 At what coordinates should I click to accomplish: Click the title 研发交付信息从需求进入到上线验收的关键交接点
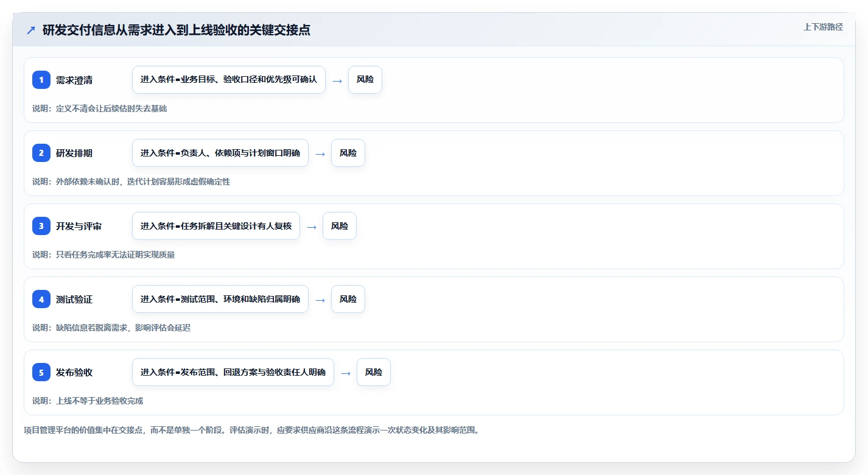(x=177, y=30)
